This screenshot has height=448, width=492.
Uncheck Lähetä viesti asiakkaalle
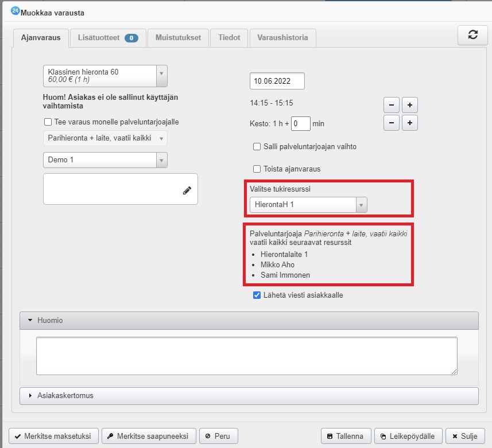[x=257, y=295]
